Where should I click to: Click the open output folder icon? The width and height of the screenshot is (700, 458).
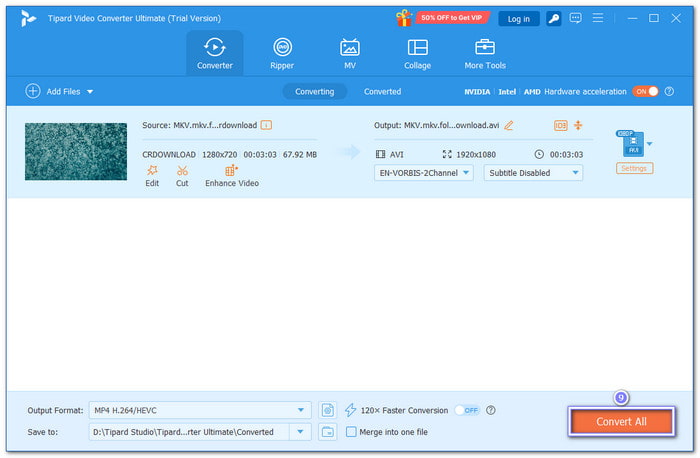tap(328, 431)
